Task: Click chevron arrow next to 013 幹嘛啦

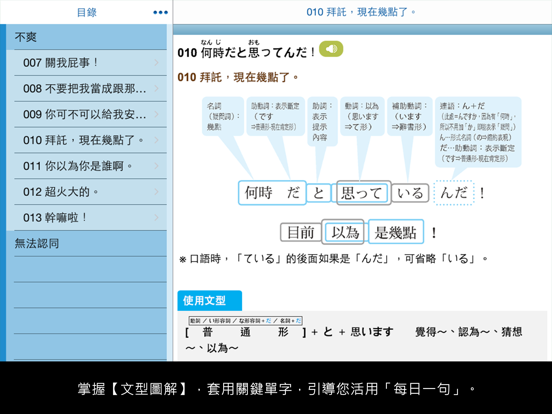Action: (x=157, y=218)
